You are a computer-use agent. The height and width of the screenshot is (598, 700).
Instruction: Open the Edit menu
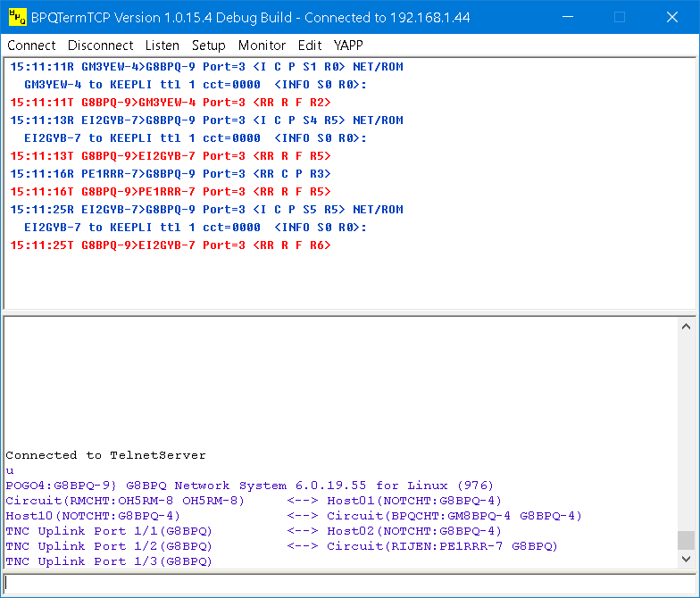[x=310, y=46]
